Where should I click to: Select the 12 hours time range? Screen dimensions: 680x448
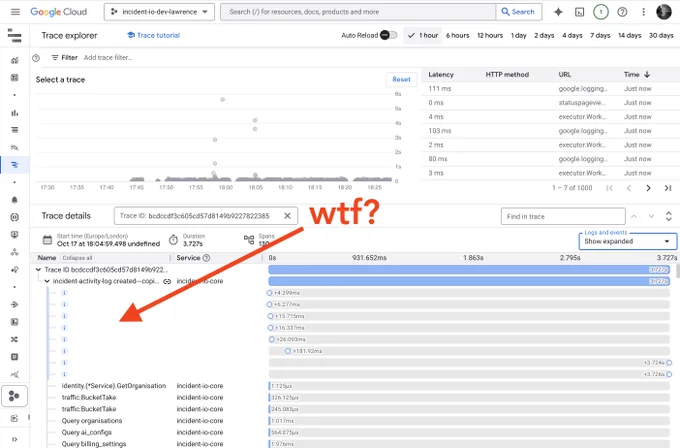coord(490,36)
